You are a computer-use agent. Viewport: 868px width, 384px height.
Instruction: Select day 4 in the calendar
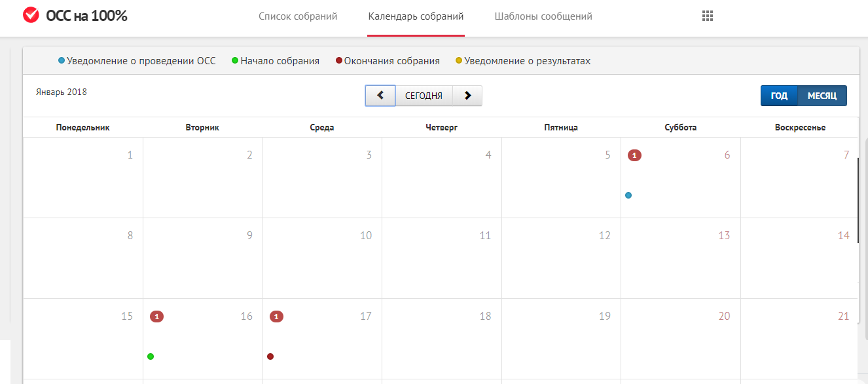click(x=488, y=155)
